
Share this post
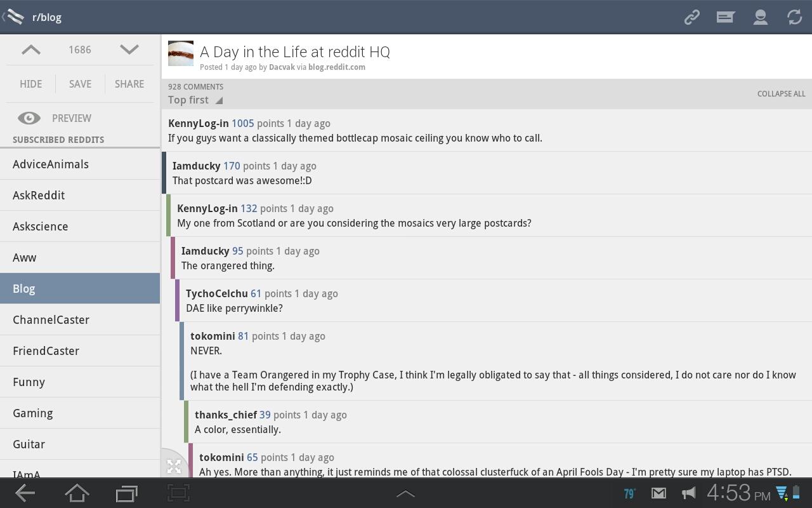tap(129, 84)
